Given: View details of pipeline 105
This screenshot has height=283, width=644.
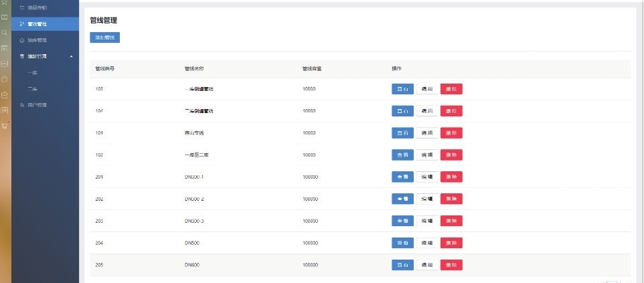Looking at the screenshot, I should point(402,89).
